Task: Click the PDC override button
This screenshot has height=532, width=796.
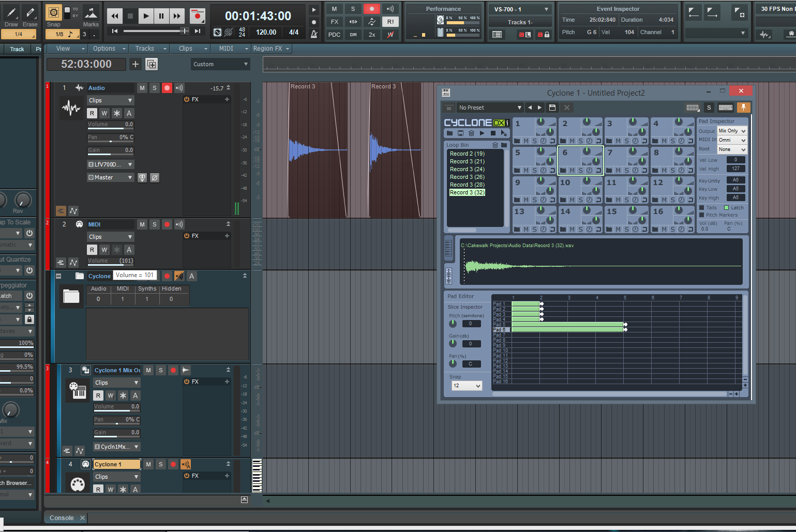Action: click(x=335, y=35)
